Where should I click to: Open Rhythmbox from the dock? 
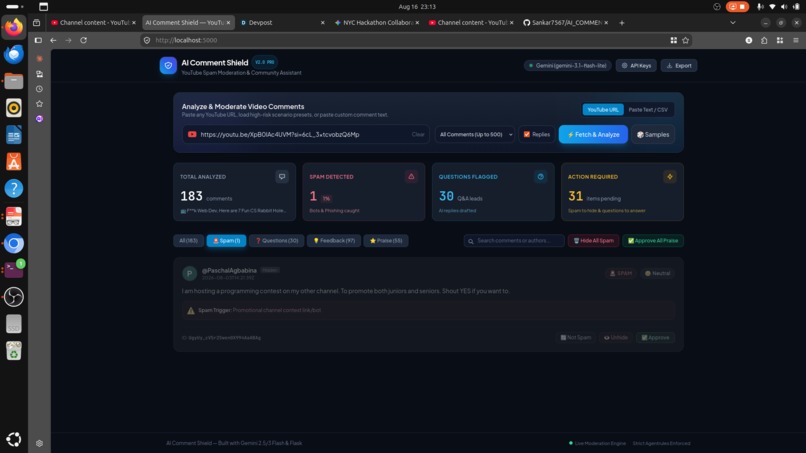[x=14, y=108]
